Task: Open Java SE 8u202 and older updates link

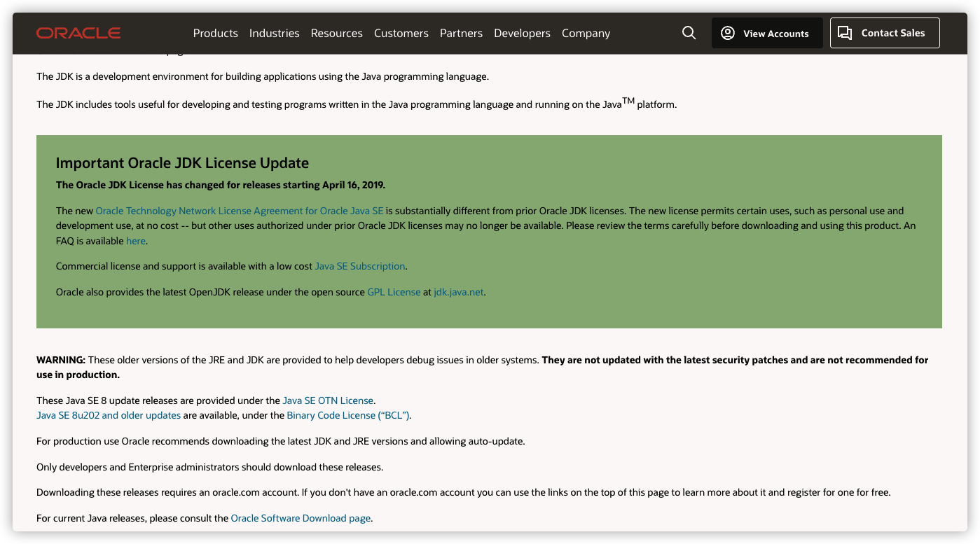Action: 109,415
